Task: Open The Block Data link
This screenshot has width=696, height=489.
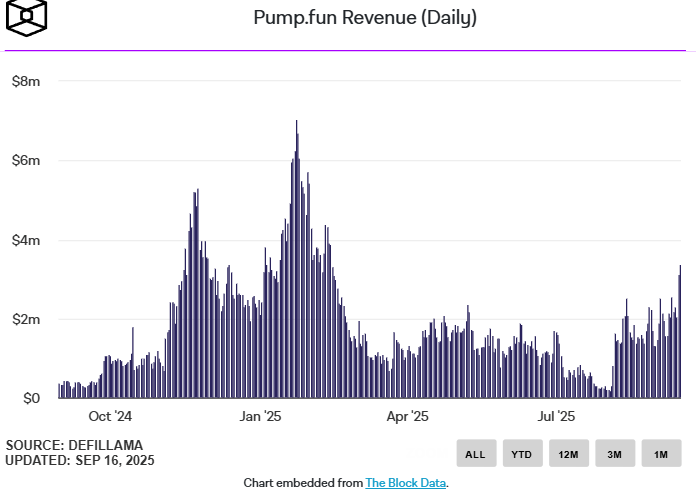Action: click(x=405, y=482)
